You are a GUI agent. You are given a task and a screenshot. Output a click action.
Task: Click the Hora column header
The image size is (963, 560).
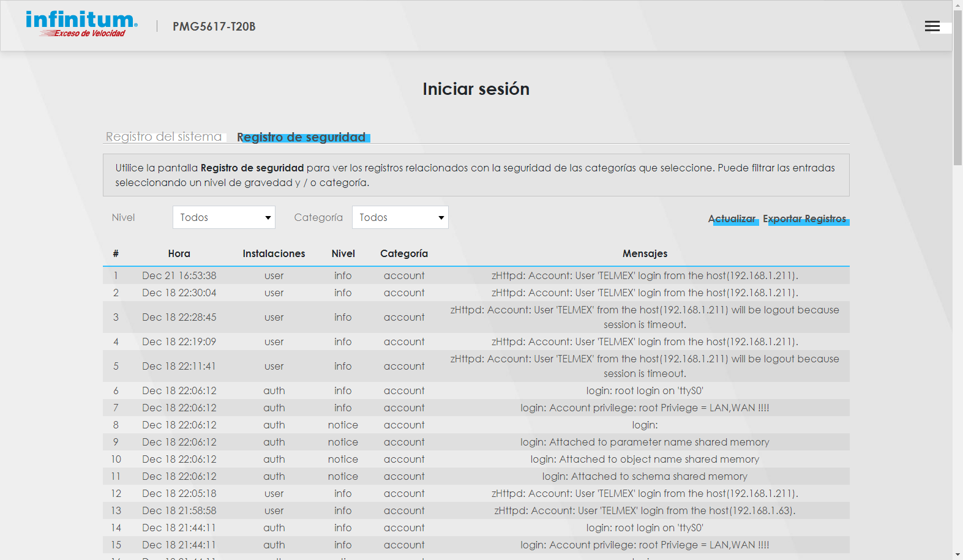179,253
